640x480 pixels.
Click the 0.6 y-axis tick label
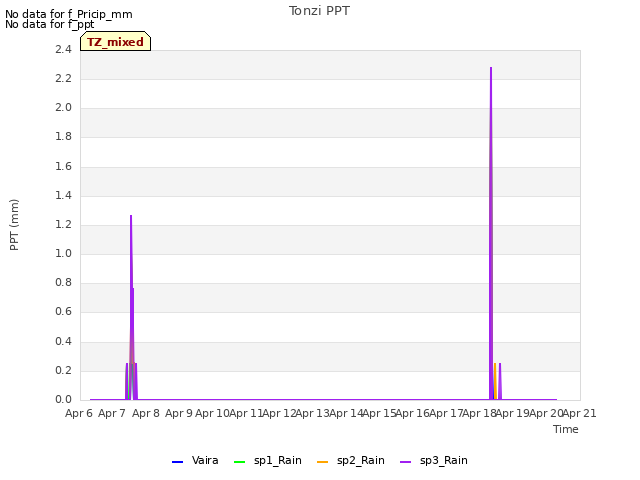click(x=63, y=312)
